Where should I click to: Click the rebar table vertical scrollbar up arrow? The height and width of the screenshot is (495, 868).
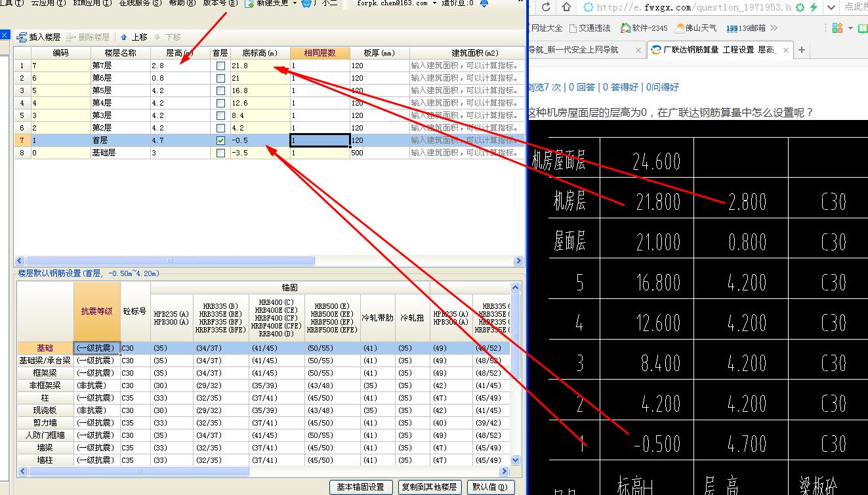click(x=515, y=287)
